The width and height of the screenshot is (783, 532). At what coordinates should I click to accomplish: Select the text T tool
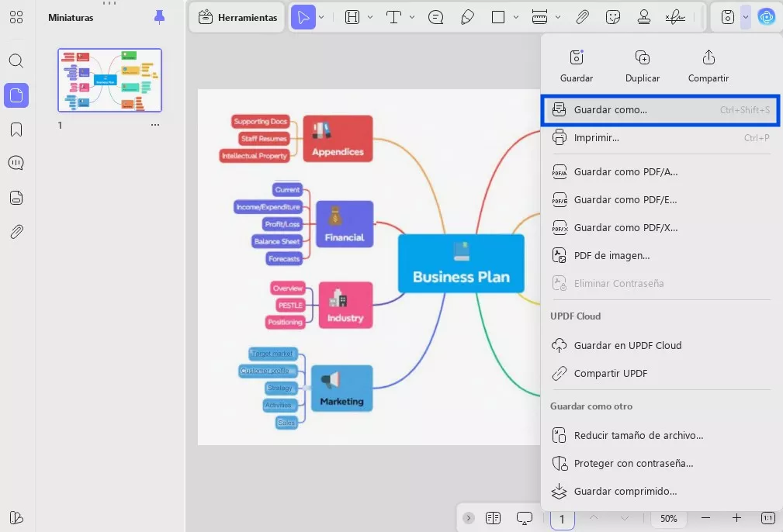tap(394, 18)
